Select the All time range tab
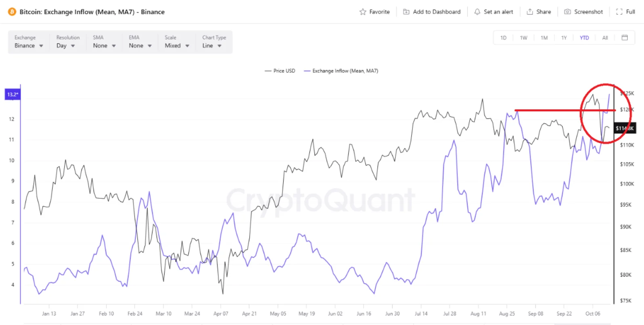This screenshot has width=644, height=325. (605, 38)
